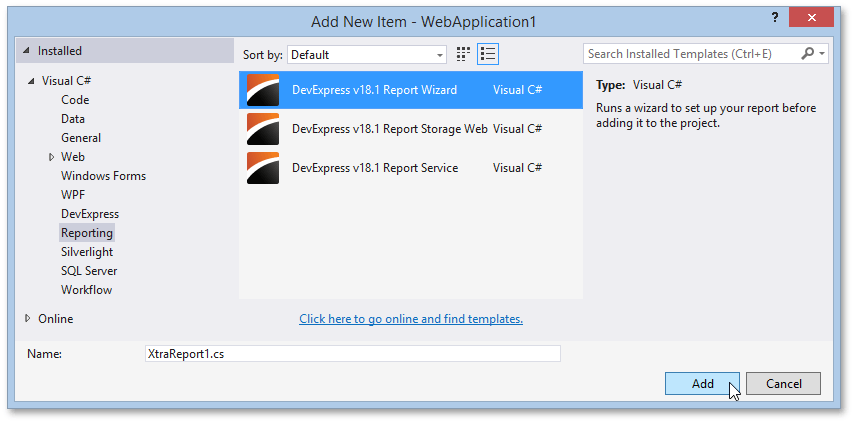The width and height of the screenshot is (854, 423).
Task: Click the Report Storage Web template icon
Action: [263, 129]
